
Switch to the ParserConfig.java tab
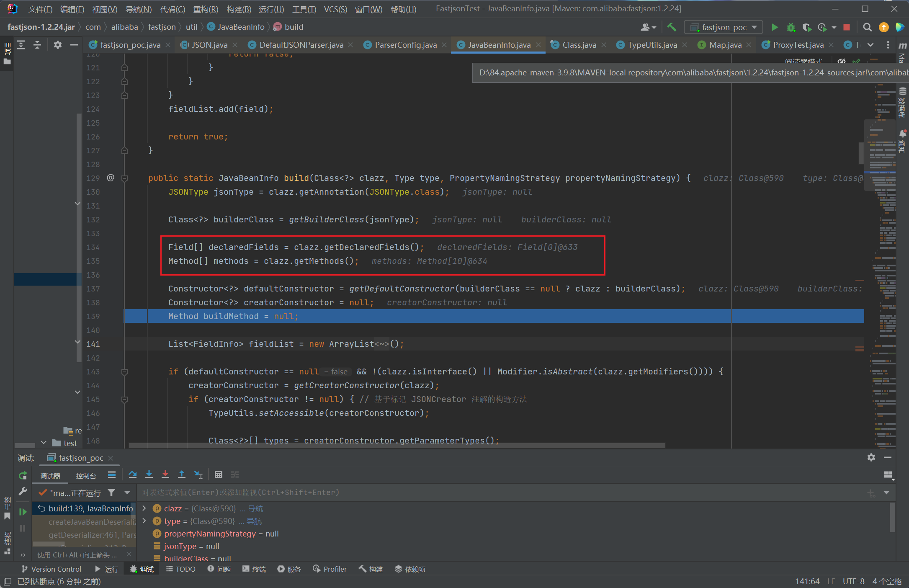pyautogui.click(x=405, y=45)
